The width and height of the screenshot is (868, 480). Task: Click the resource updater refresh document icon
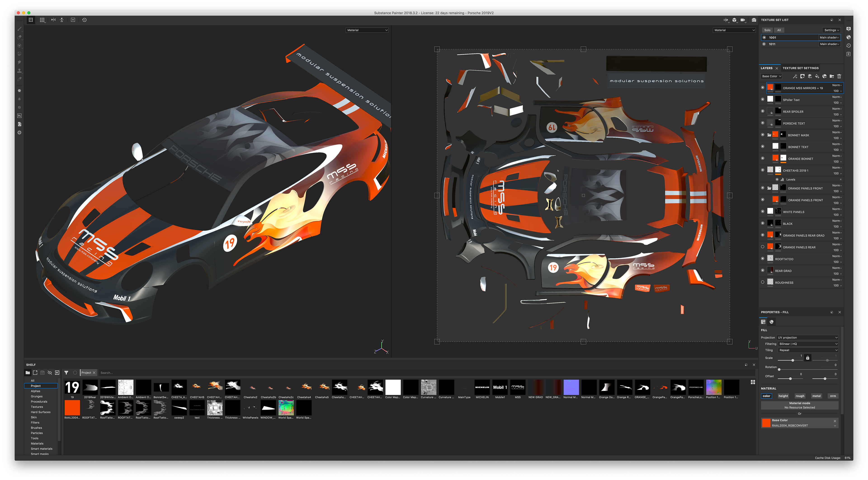[x=19, y=124]
